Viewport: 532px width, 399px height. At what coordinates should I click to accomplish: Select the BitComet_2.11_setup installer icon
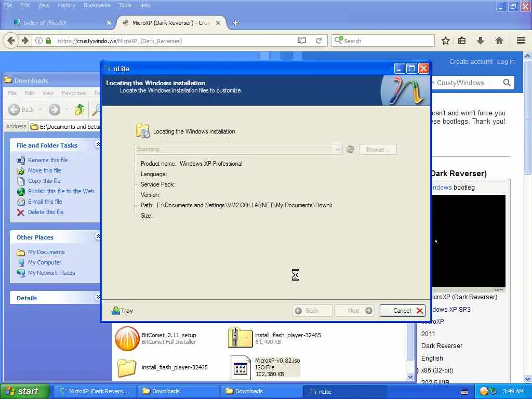(x=127, y=338)
